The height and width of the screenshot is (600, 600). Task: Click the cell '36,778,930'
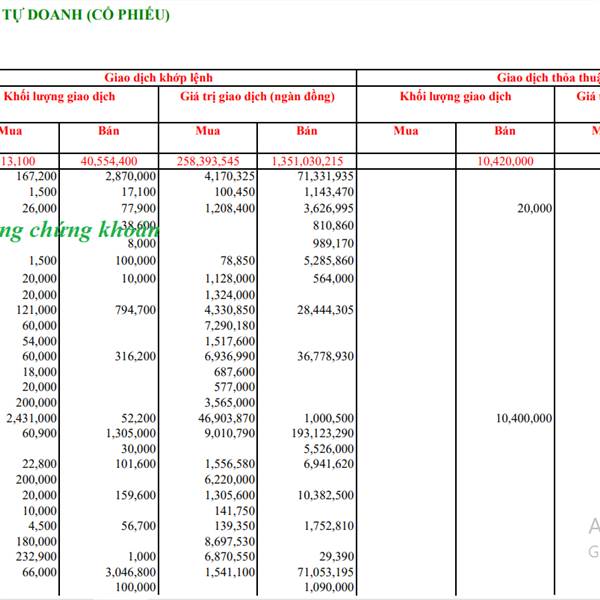326,356
